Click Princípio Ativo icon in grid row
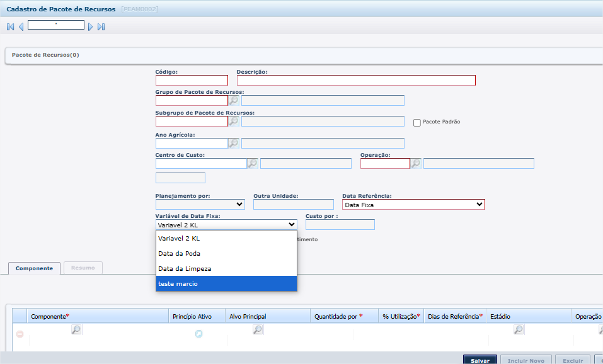This screenshot has width=603, height=364. coord(199,334)
